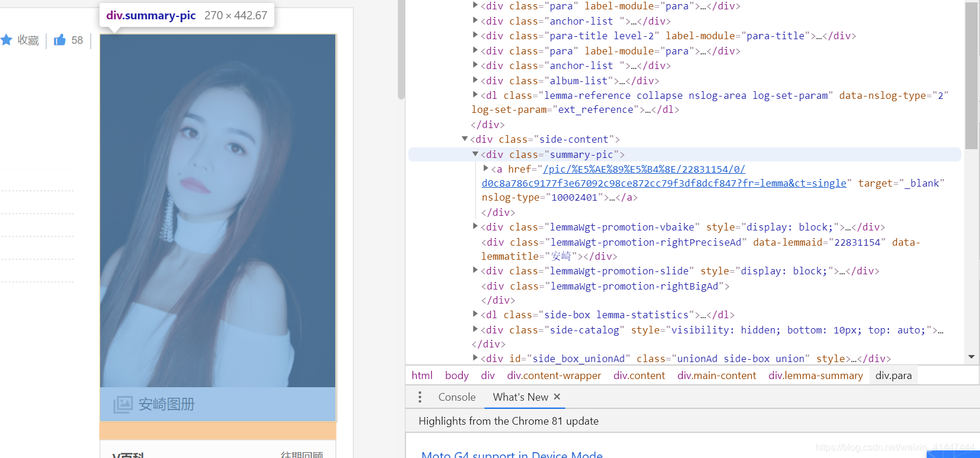Image resolution: width=980 pixels, height=458 pixels.
Task: Click the nslog-type="10002401" attribute
Action: (542, 198)
